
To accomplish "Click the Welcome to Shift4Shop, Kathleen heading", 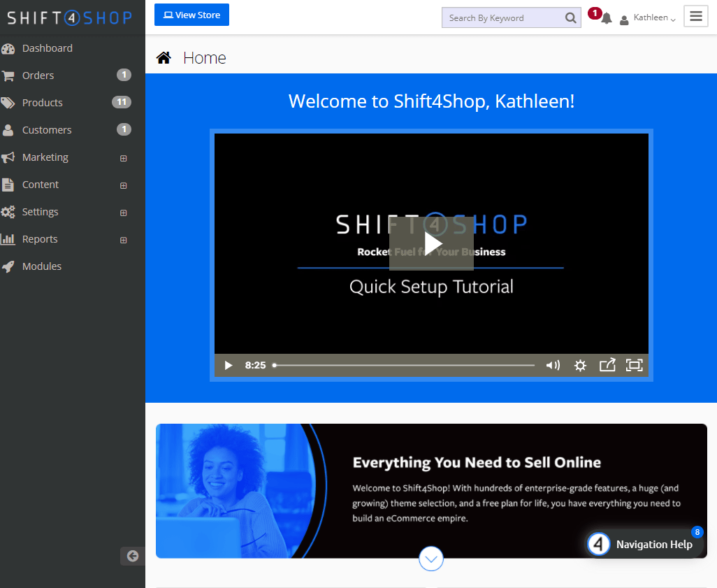I will 431,101.
